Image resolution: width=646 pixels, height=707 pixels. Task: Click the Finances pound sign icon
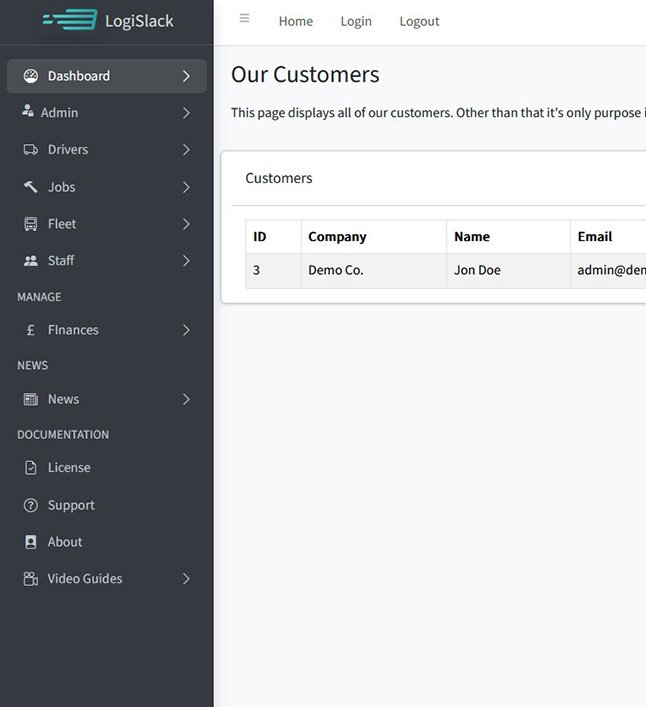click(x=30, y=330)
